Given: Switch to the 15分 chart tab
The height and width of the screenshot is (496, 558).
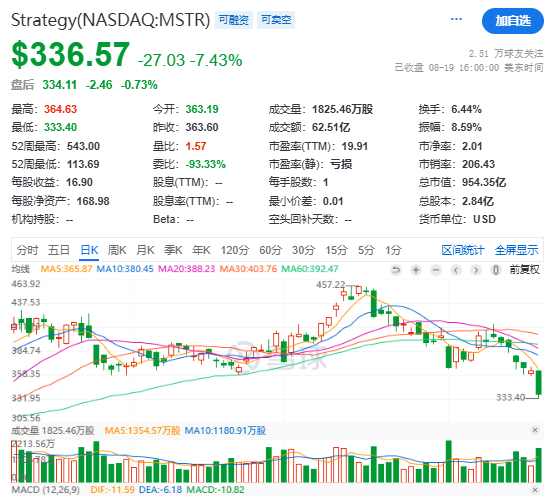Looking at the screenshot, I should point(336,250).
